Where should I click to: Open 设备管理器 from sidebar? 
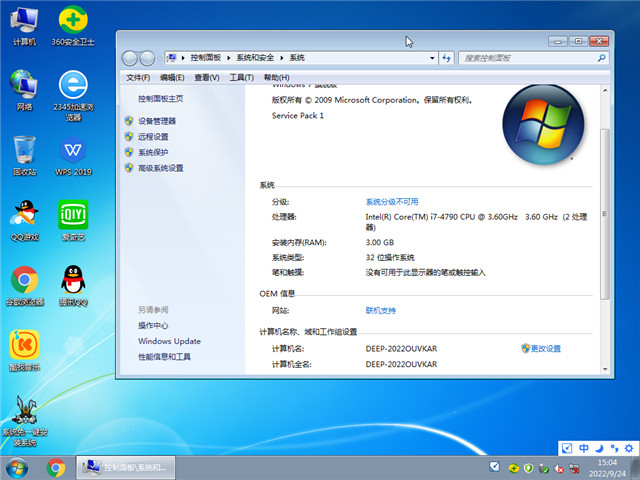pos(157,121)
